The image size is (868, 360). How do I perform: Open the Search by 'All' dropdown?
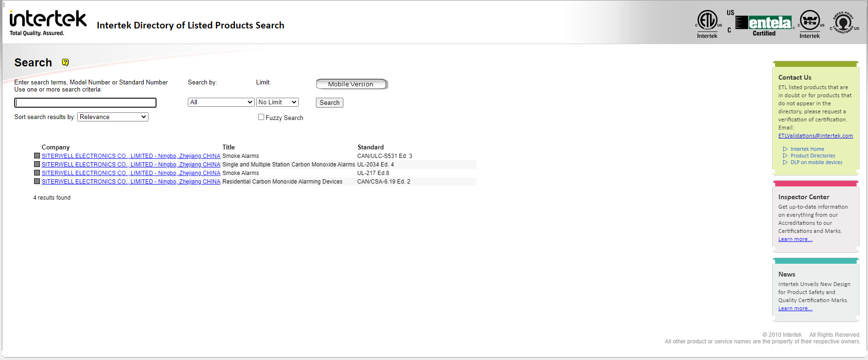coord(221,102)
